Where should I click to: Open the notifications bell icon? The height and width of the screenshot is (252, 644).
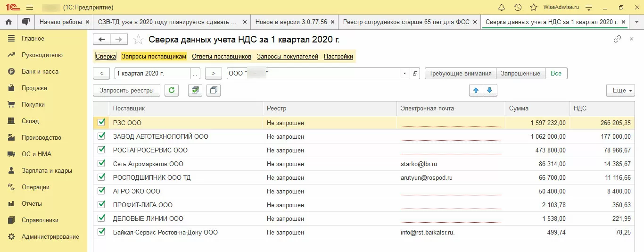502,8
